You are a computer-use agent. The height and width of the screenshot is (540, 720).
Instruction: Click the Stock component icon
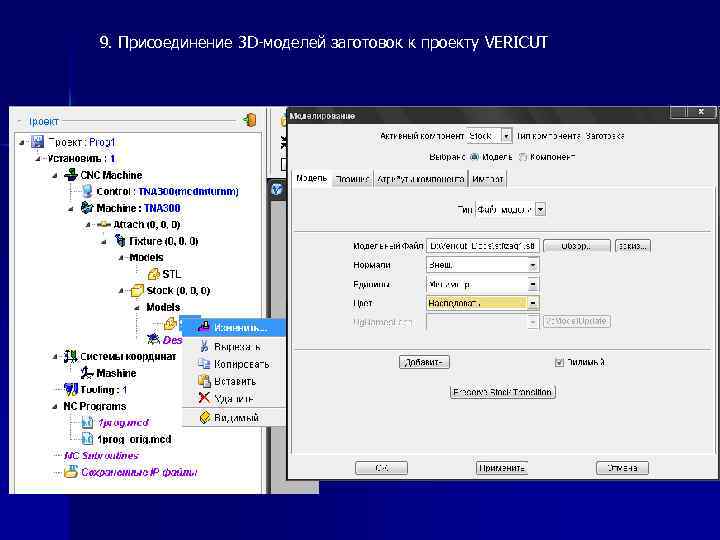click(x=137, y=291)
